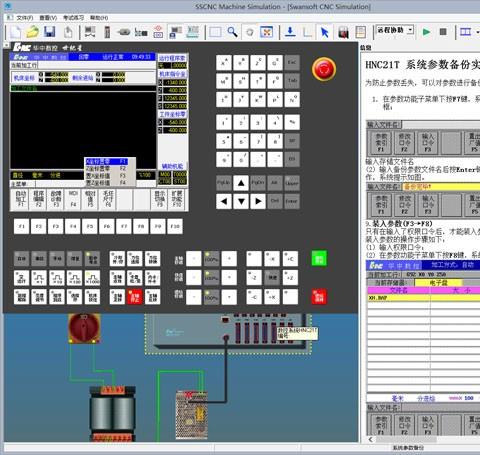Click the X key on the CNC keypad
The height and width of the screenshot is (455, 480).
(x=224, y=63)
